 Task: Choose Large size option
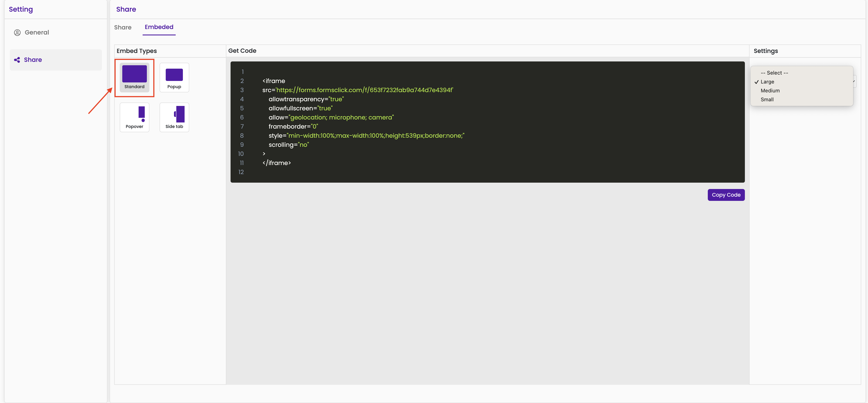802,82
